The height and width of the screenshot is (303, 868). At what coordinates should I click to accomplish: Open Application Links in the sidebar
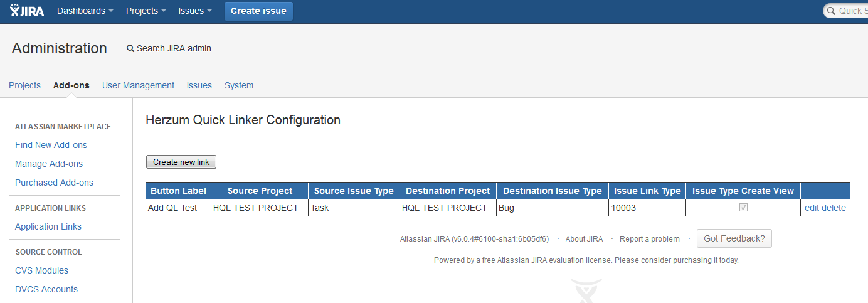tap(48, 226)
